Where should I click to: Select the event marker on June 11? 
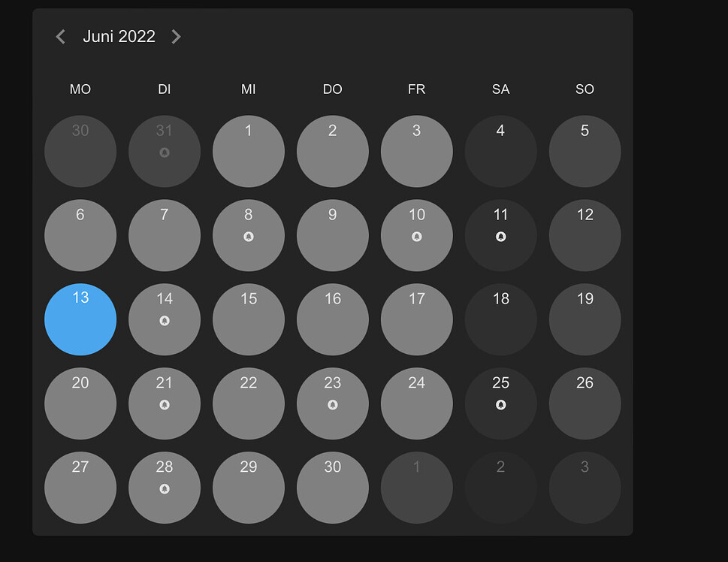(501, 237)
